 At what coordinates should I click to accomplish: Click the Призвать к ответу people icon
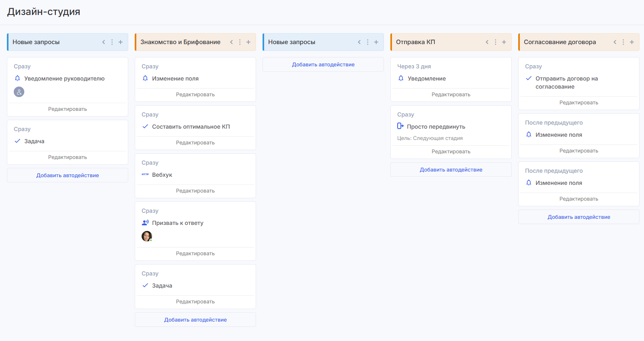145,223
